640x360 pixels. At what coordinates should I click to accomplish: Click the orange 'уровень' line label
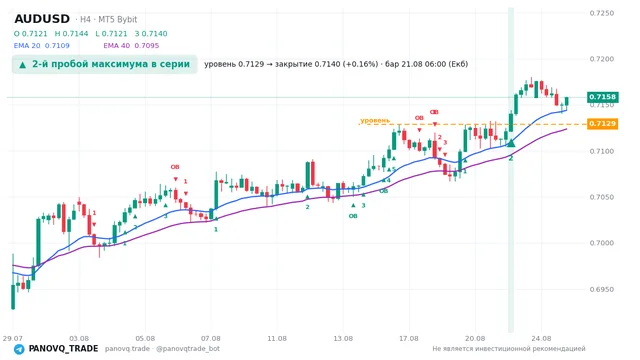tap(375, 120)
